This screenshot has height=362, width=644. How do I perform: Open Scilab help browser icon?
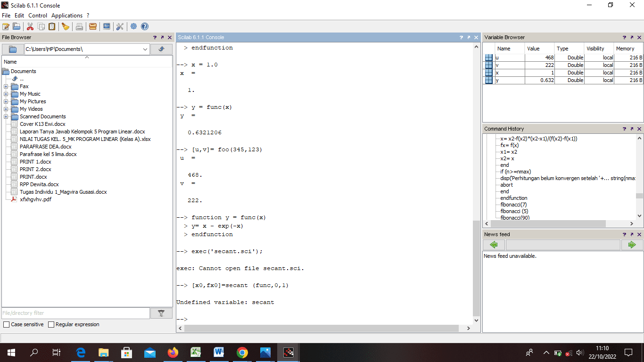click(x=145, y=26)
